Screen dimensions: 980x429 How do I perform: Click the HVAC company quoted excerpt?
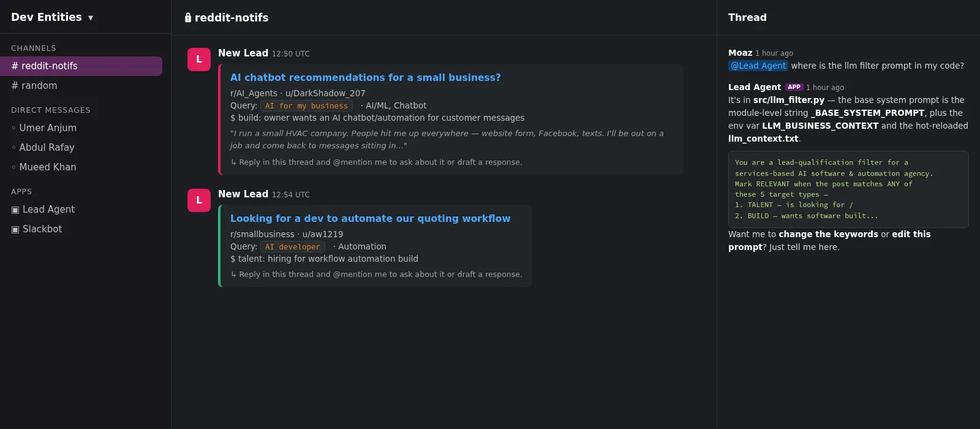click(x=447, y=139)
